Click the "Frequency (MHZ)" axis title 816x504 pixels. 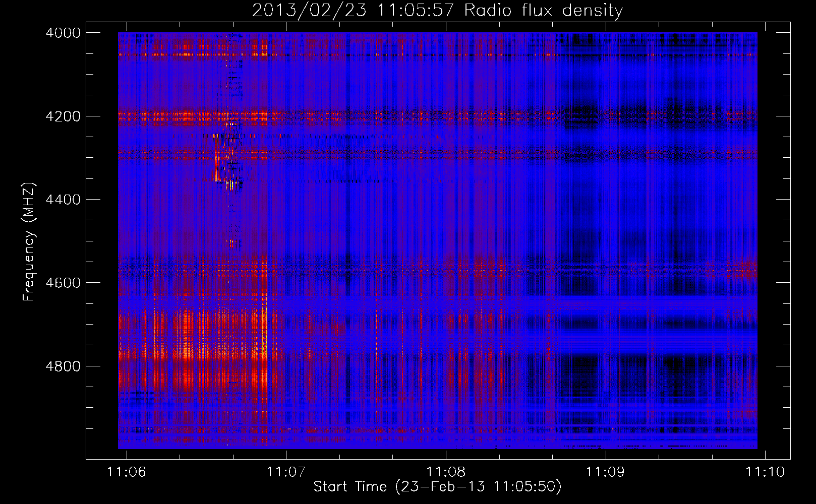point(29,242)
